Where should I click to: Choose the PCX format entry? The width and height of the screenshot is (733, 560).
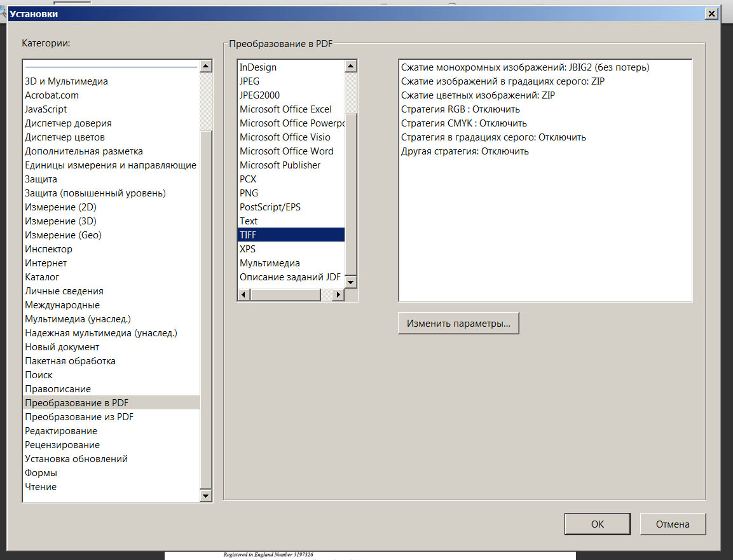[291, 179]
